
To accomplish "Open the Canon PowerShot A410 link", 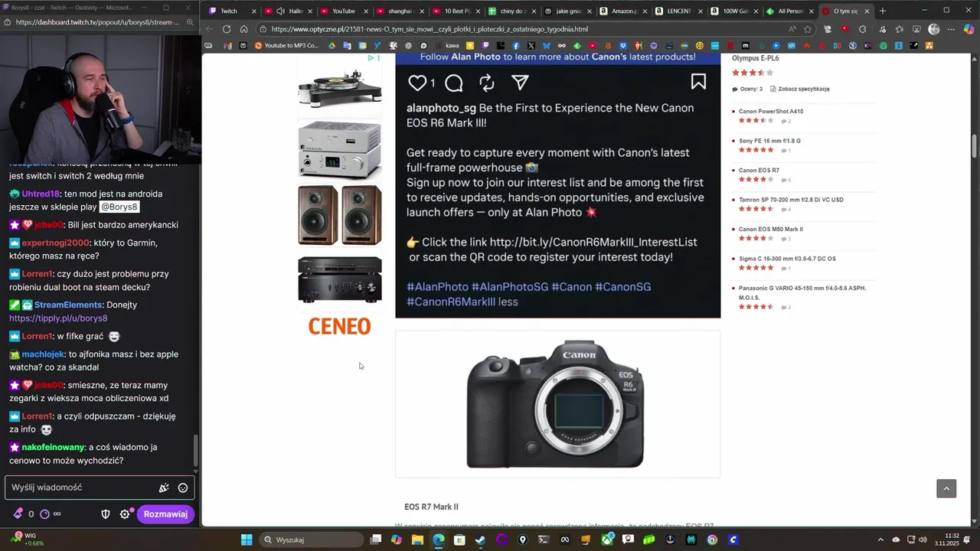I will (x=771, y=112).
